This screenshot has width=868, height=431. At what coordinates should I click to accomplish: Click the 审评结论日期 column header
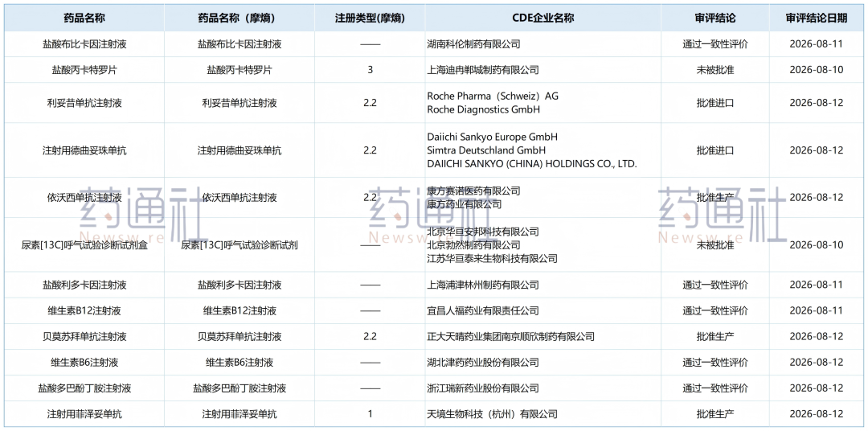816,18
